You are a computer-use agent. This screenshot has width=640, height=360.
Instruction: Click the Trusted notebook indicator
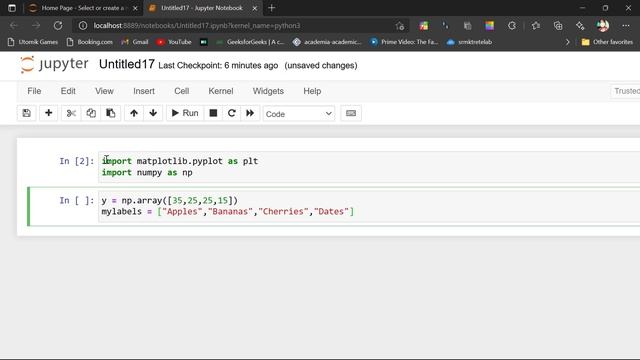click(626, 91)
